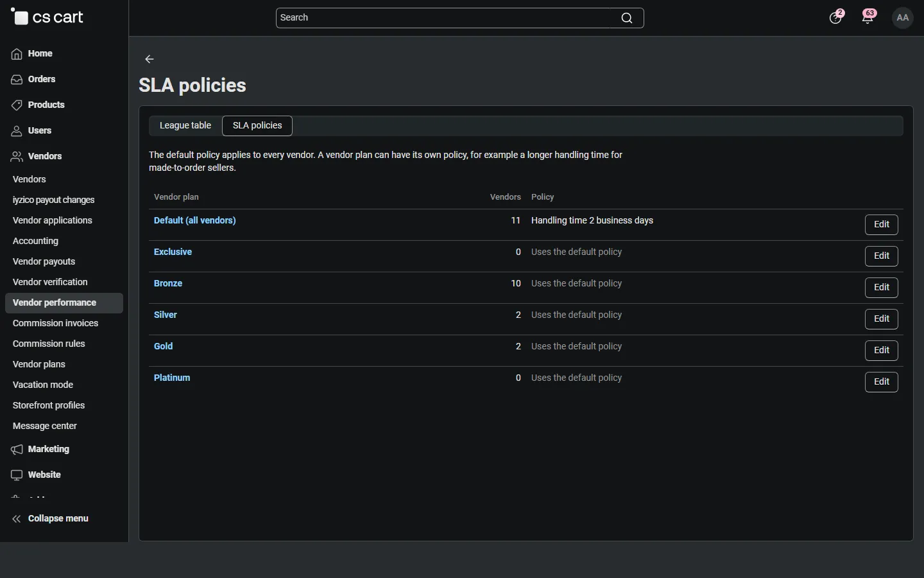The height and width of the screenshot is (578, 924).
Task: Click the Home house icon in sidebar
Action: pos(17,54)
